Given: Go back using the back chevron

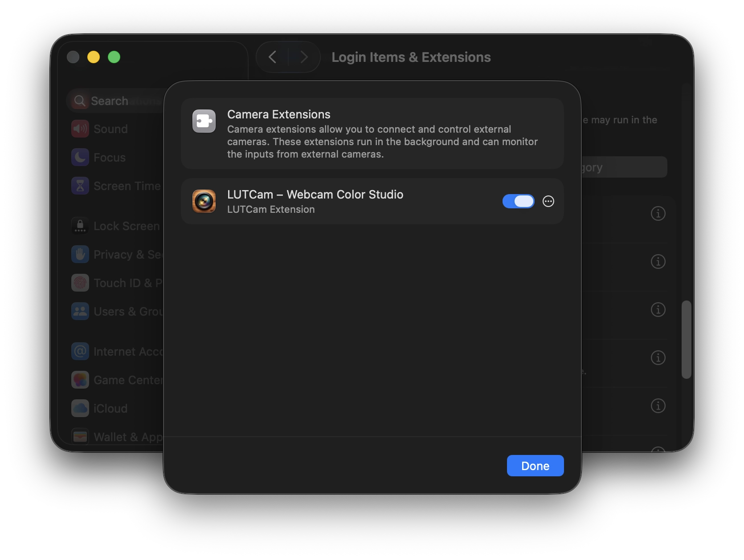Looking at the screenshot, I should pos(273,57).
